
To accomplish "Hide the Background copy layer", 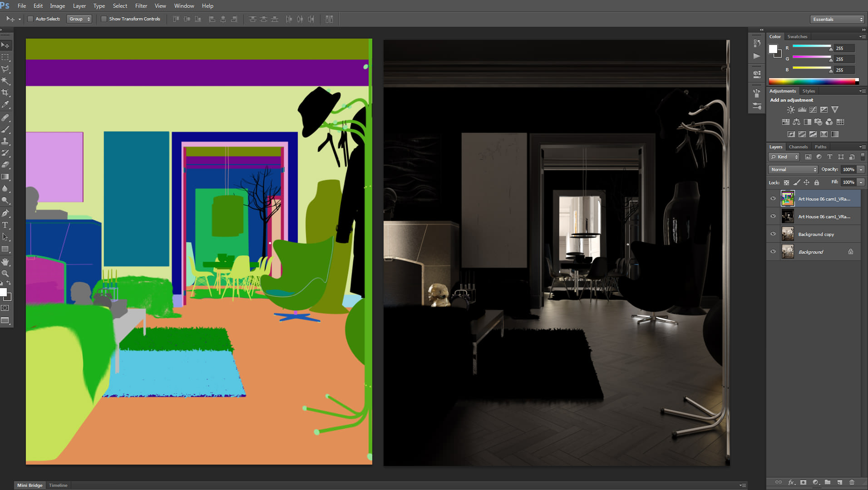I will pyautogui.click(x=773, y=234).
